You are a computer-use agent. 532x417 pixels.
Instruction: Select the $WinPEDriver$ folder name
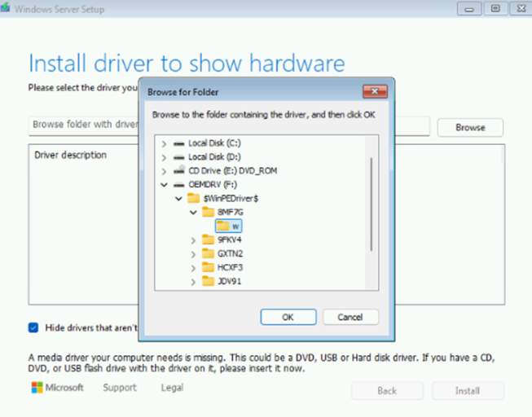click(x=231, y=199)
